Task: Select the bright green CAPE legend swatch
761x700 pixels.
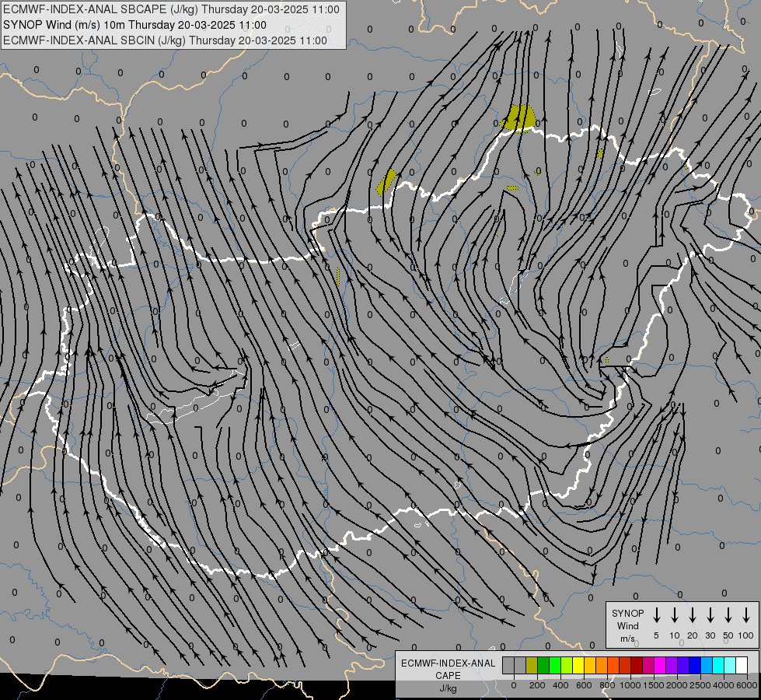Action: (x=555, y=666)
